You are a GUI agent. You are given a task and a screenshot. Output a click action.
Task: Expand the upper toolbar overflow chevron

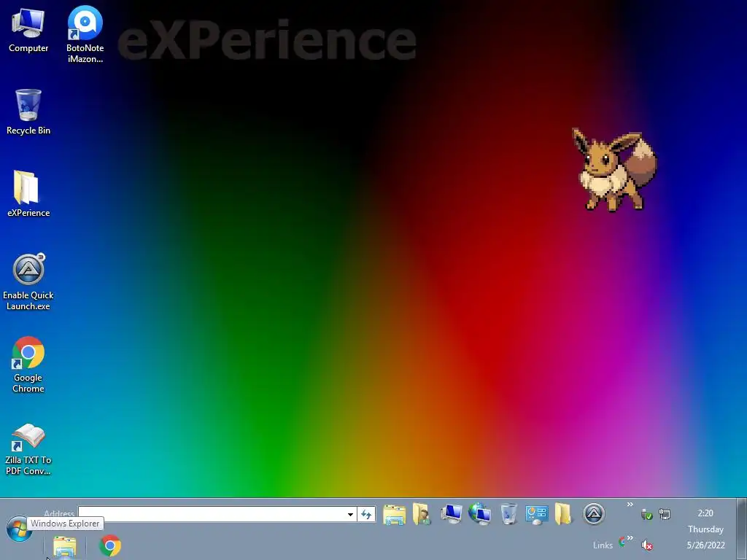[x=630, y=505]
